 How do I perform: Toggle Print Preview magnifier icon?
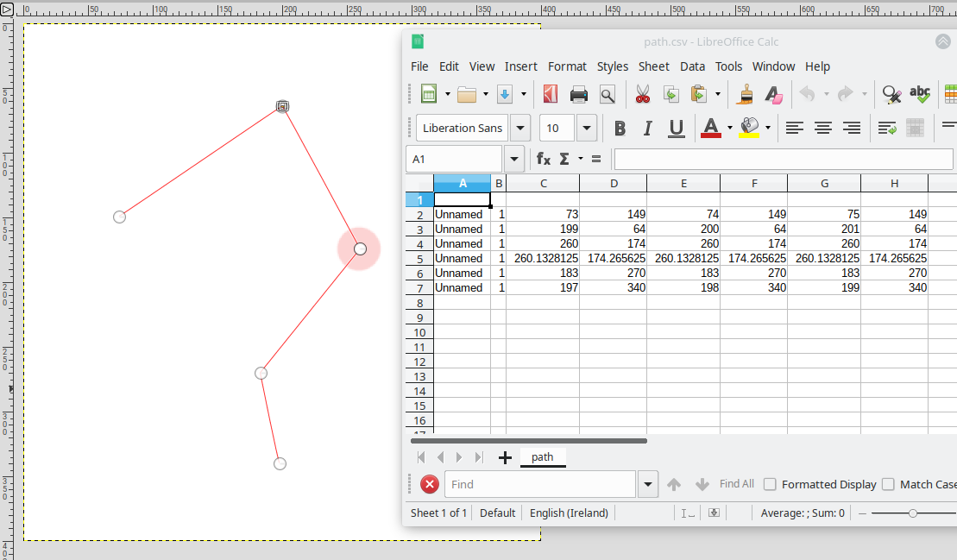(608, 95)
